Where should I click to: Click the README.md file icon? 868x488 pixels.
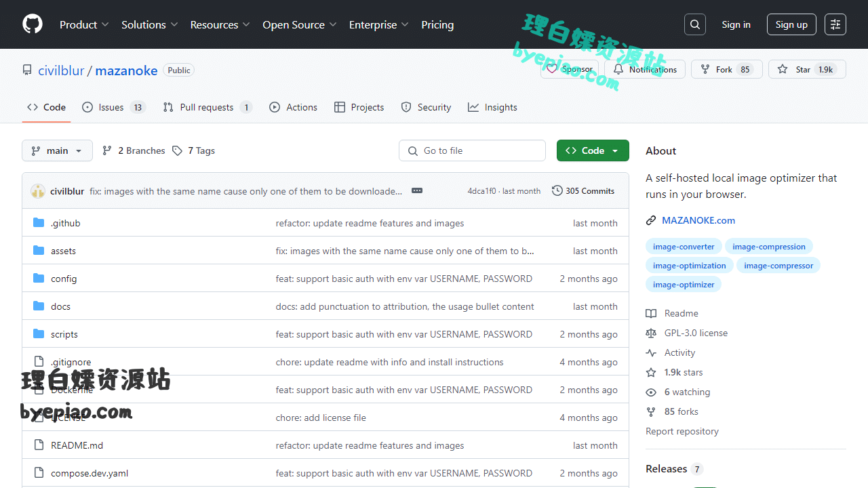[39, 445]
